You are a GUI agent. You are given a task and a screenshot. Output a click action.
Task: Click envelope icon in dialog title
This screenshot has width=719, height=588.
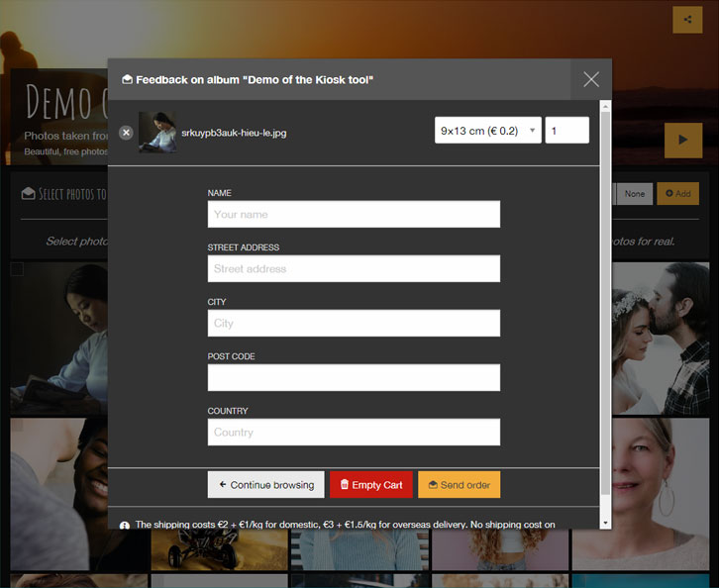[127, 79]
